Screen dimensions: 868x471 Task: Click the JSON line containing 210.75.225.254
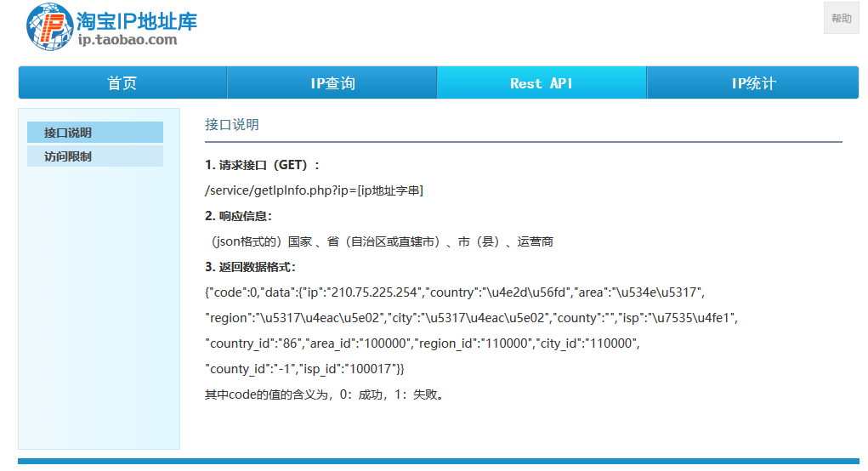pos(455,292)
